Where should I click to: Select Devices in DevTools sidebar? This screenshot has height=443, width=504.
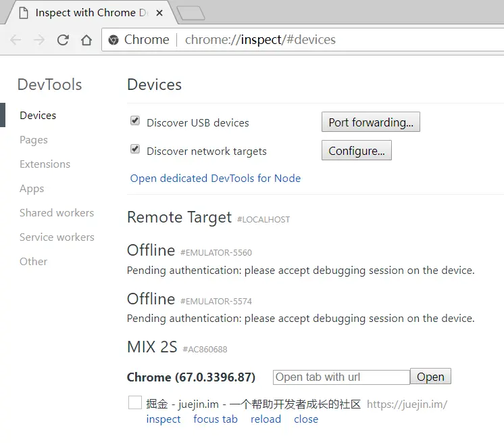coord(38,115)
